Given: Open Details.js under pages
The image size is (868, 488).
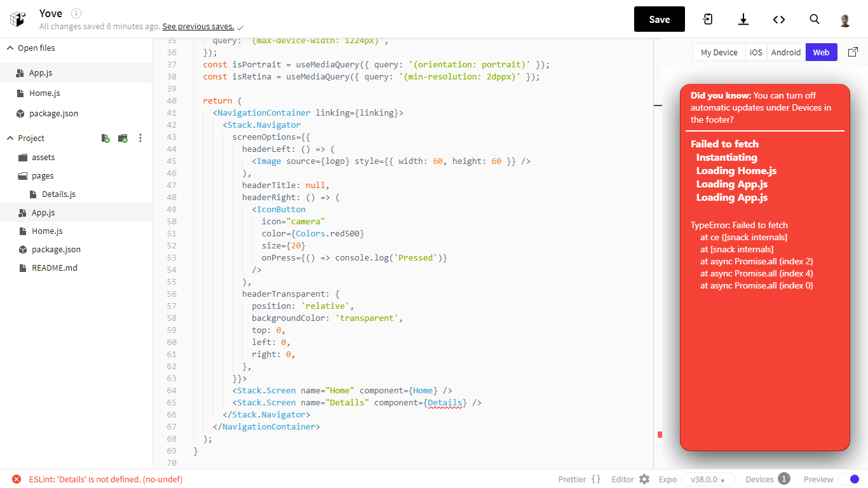Looking at the screenshot, I should [58, 194].
